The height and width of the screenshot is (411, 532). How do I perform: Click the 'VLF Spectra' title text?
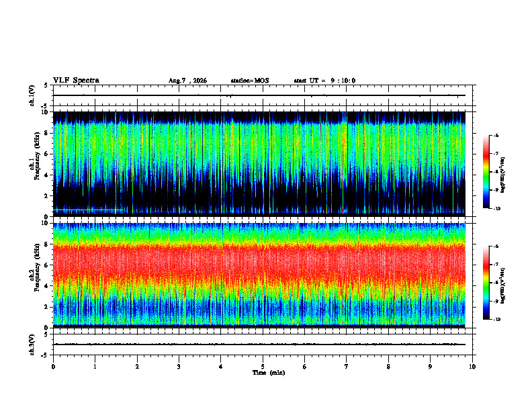pos(76,81)
